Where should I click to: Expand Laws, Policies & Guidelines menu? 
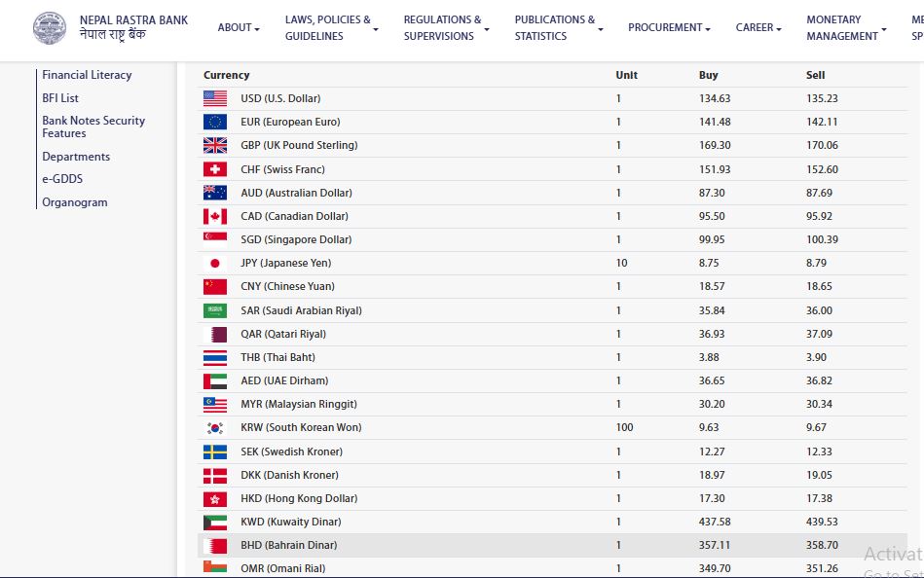pos(331,28)
